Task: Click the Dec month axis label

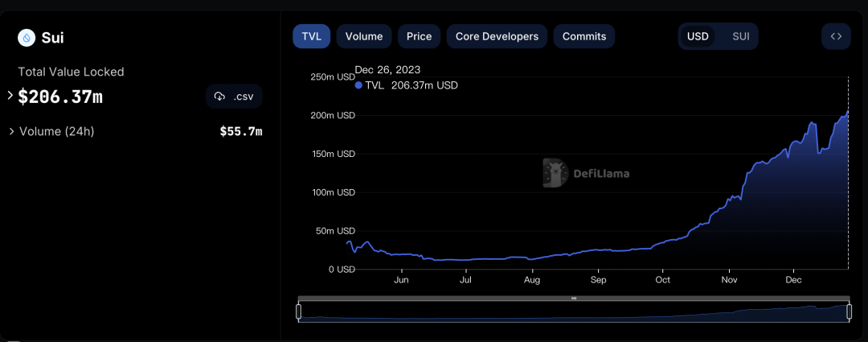Action: 794,280
